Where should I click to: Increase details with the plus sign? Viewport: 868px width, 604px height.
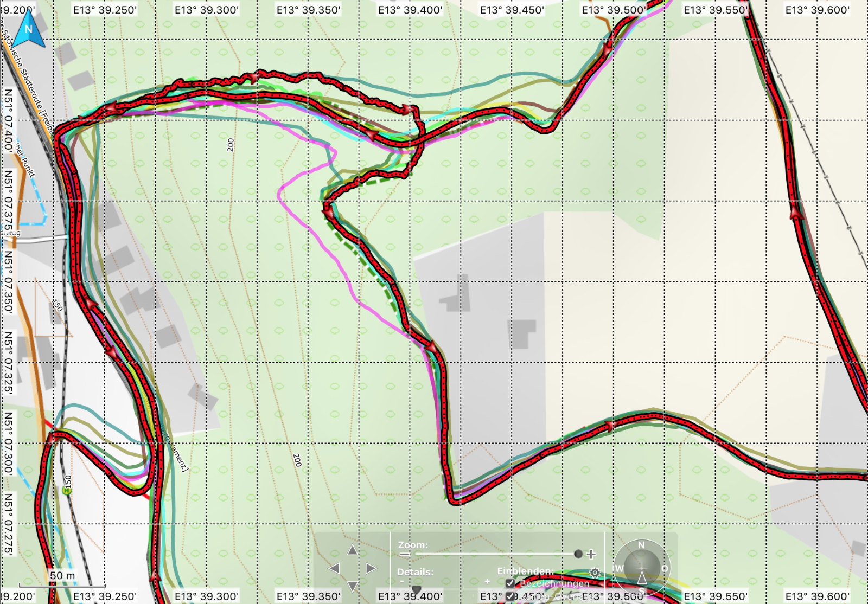487,581
